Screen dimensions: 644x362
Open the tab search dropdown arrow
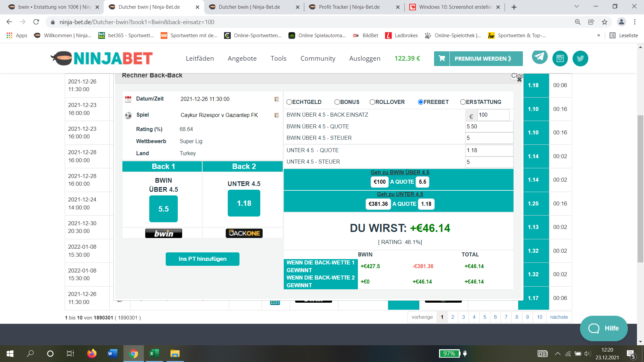coord(577,7)
